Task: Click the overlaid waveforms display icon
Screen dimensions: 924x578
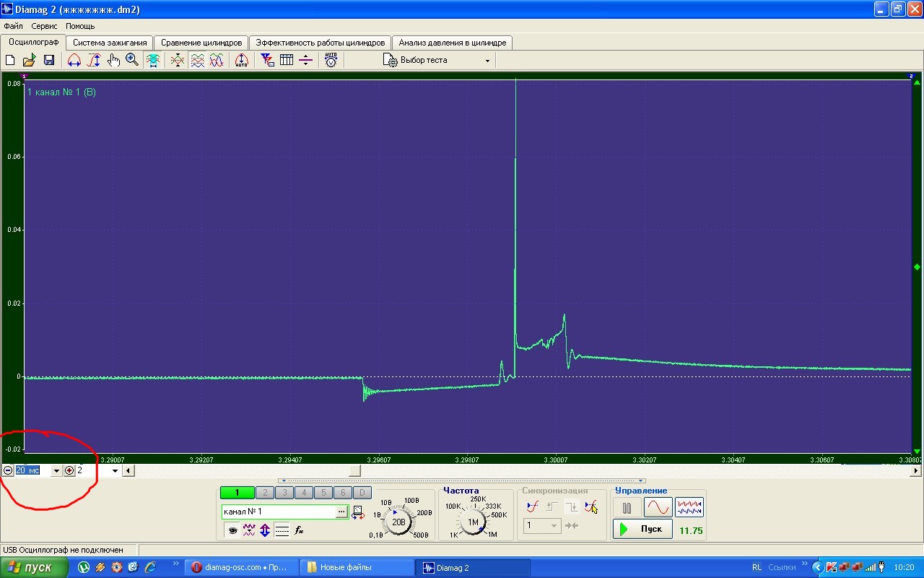Action: point(217,61)
